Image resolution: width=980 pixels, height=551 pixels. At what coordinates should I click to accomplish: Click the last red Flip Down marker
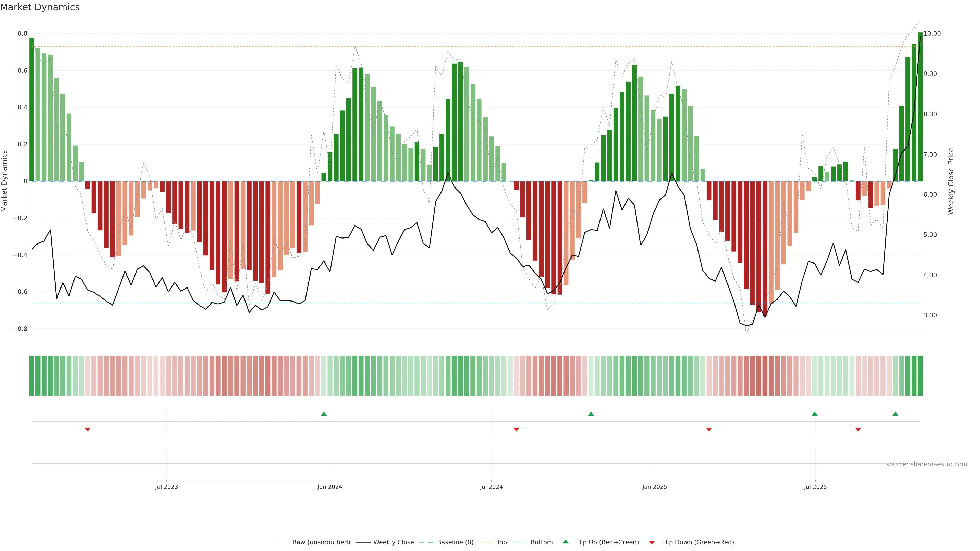pyautogui.click(x=858, y=429)
